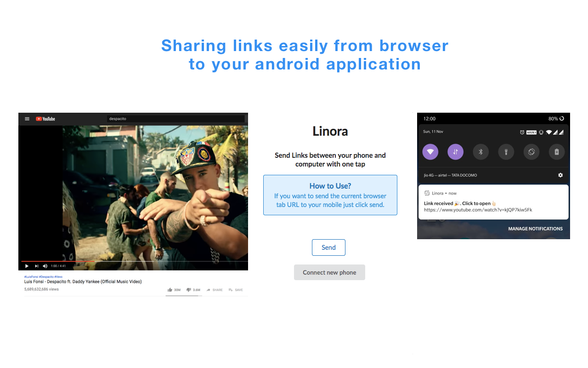
Task: Click the Send button
Action: coord(328,247)
